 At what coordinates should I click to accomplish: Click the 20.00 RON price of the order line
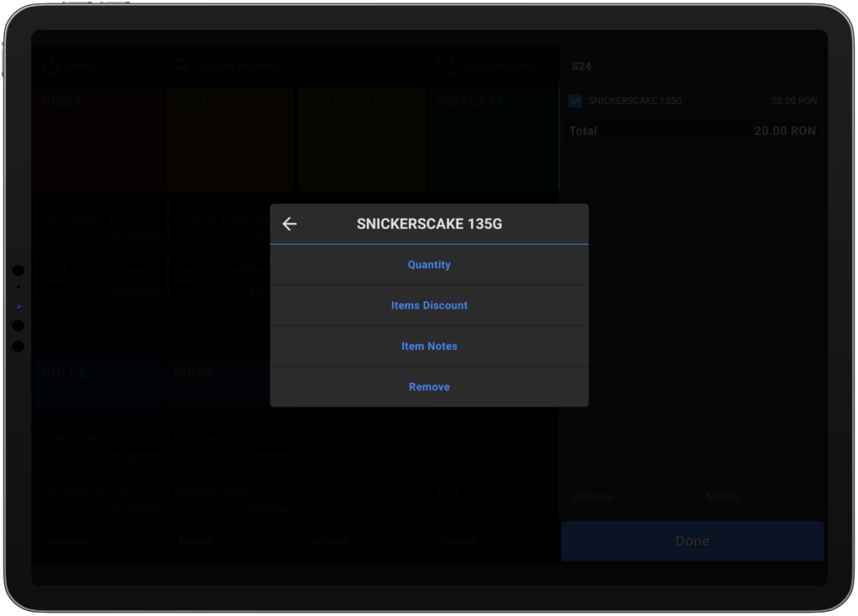[x=794, y=101]
